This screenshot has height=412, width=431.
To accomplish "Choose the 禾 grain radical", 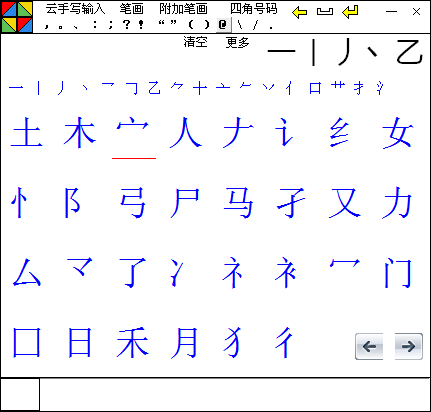I will 133,343.
